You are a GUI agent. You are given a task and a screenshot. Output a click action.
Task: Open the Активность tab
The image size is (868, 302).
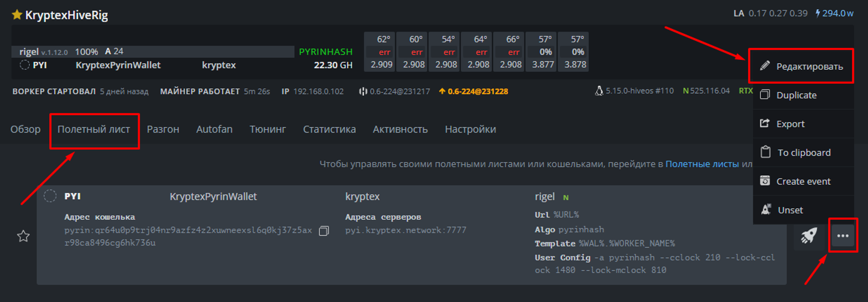400,129
